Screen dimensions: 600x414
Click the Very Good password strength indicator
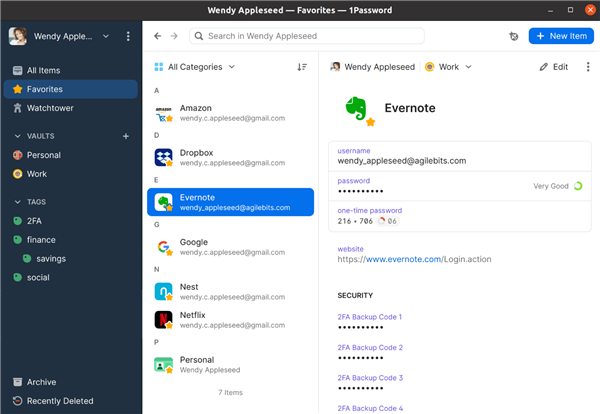(558, 185)
